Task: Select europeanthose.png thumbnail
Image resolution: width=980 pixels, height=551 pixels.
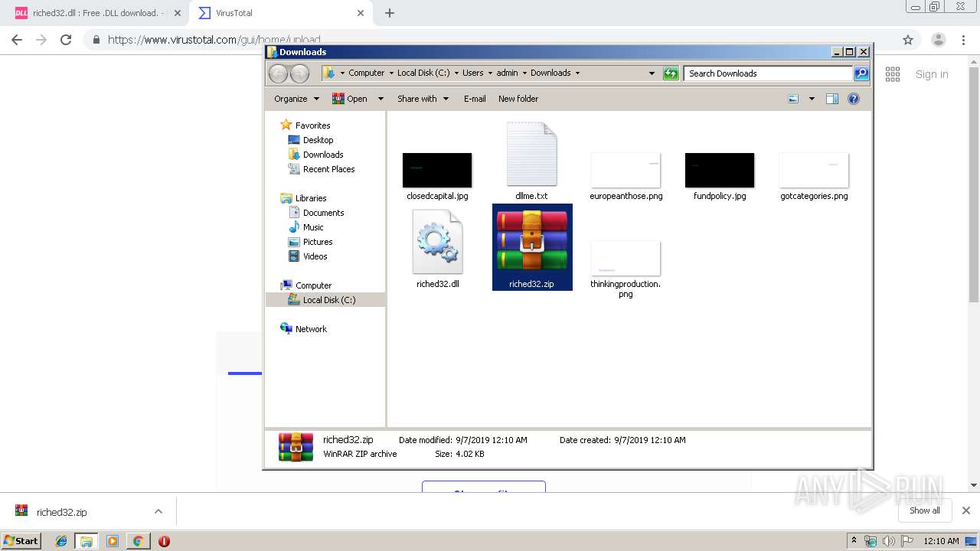Action: point(626,170)
